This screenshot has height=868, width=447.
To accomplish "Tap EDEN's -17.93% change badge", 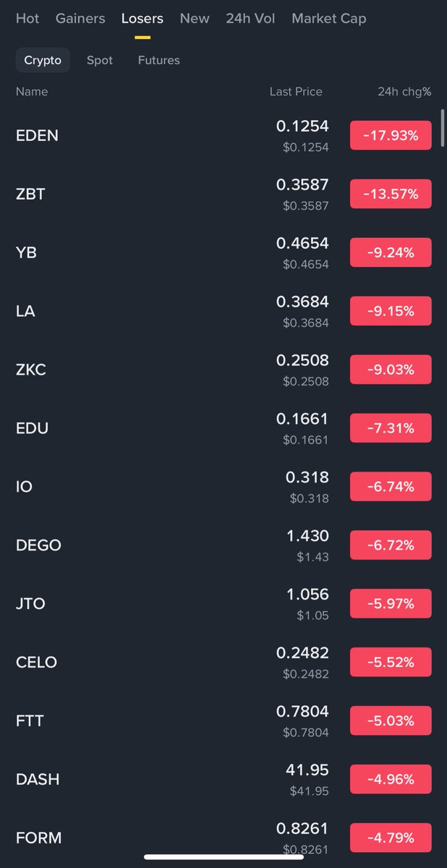I will [391, 135].
